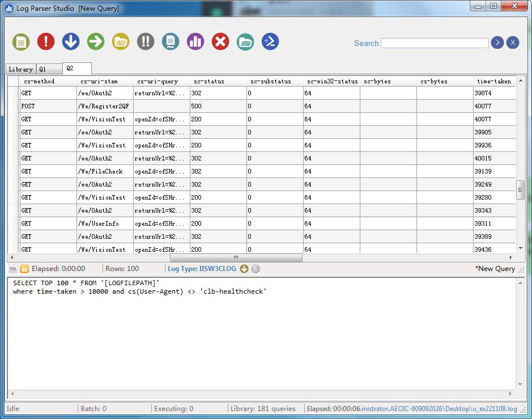Viewport: 532px width, 419px height.
Task: Click the Library: 181 queries status entry
Action: point(263,409)
